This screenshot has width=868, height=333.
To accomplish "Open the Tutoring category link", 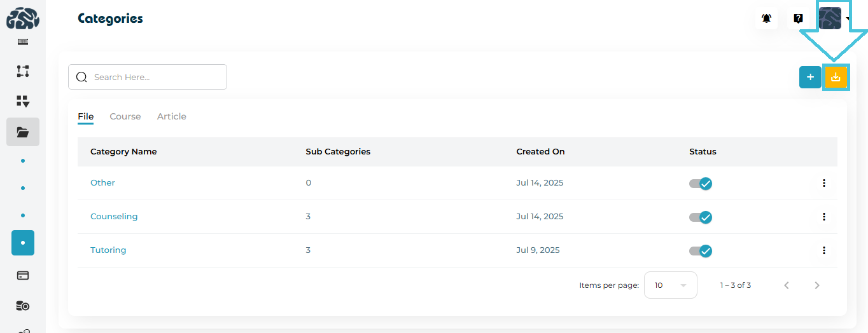I will [x=108, y=250].
